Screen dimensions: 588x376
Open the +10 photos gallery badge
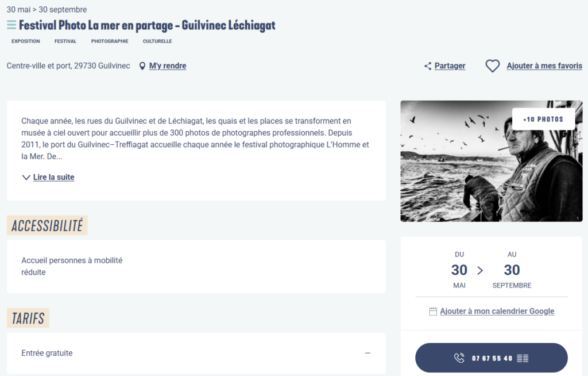(x=543, y=120)
